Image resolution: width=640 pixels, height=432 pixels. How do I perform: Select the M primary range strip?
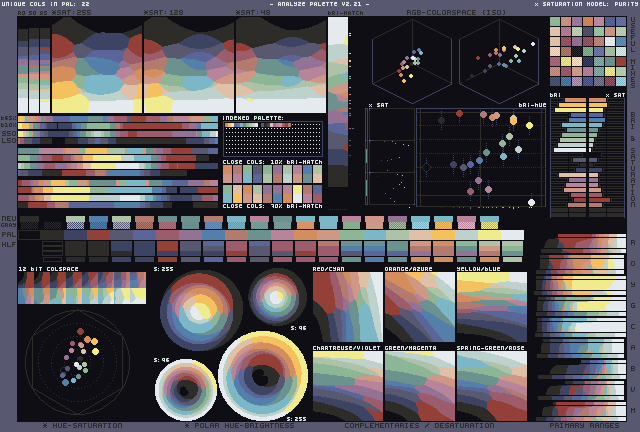[581, 410]
